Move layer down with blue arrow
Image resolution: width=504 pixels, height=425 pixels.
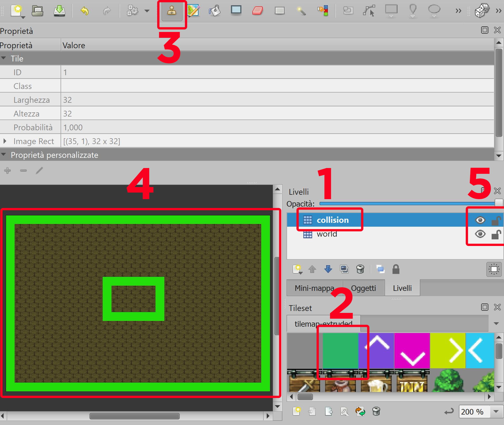tap(328, 269)
